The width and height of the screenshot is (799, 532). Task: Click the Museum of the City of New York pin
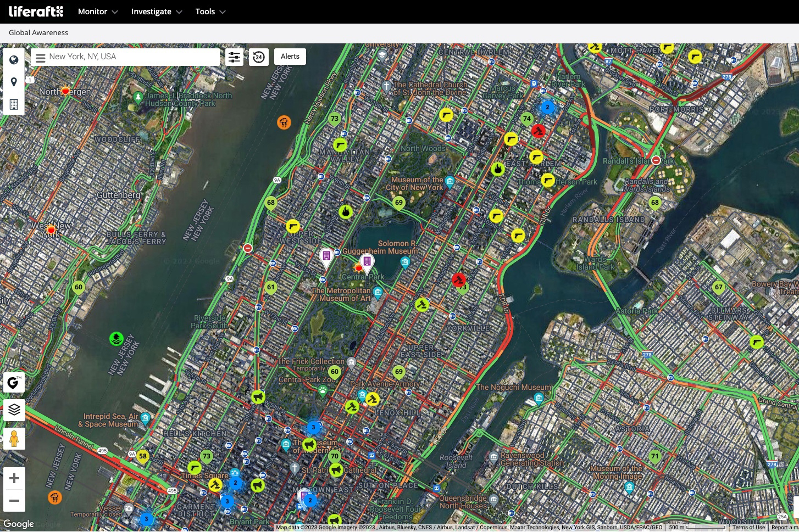[450, 182]
